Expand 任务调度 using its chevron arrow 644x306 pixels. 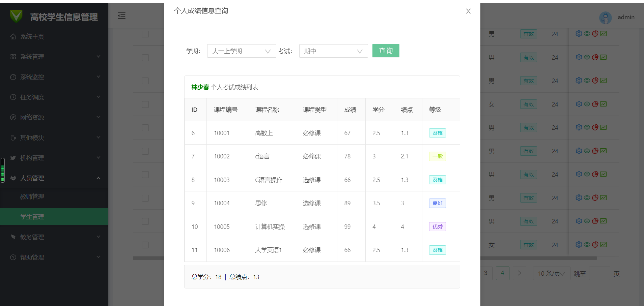coord(99,97)
